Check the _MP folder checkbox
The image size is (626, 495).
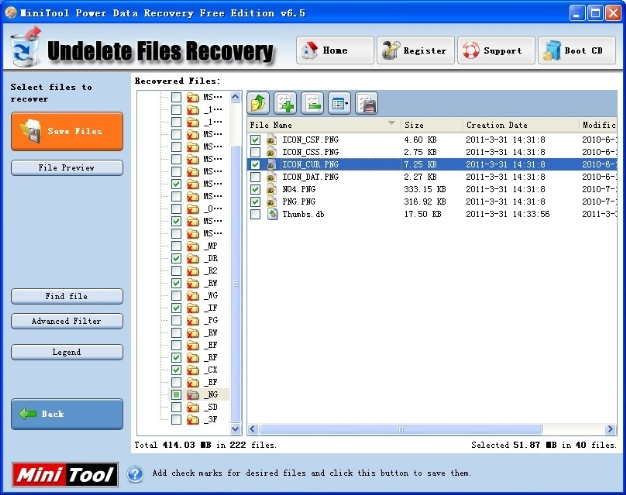(176, 246)
